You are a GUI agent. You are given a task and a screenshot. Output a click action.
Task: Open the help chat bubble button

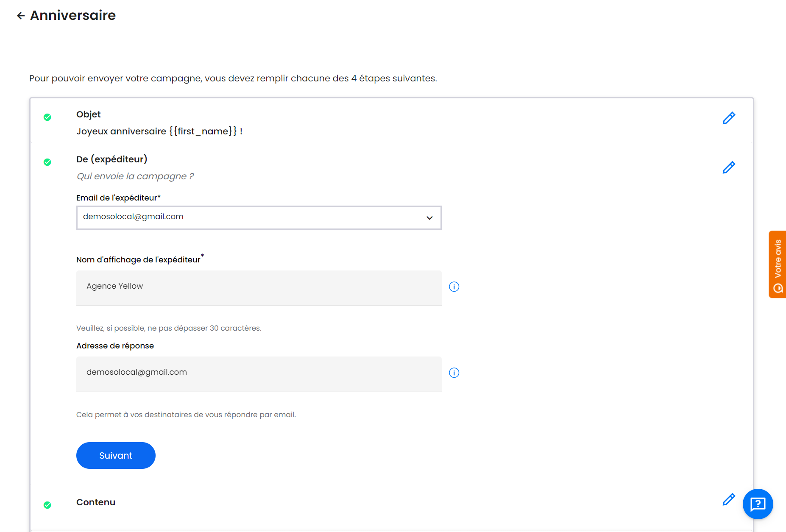pos(758,504)
